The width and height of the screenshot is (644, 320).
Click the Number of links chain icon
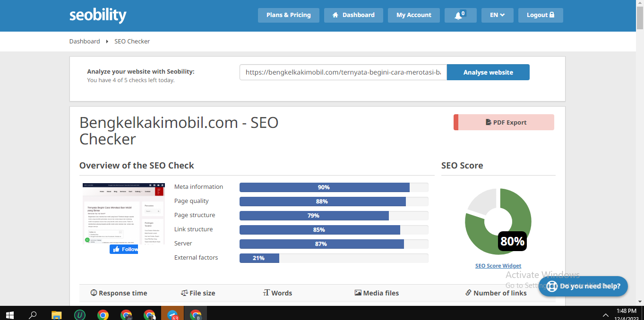(468, 293)
